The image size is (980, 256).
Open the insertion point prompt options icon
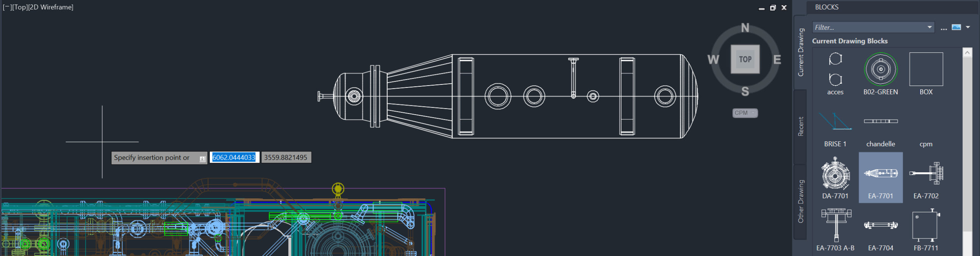[203, 159]
